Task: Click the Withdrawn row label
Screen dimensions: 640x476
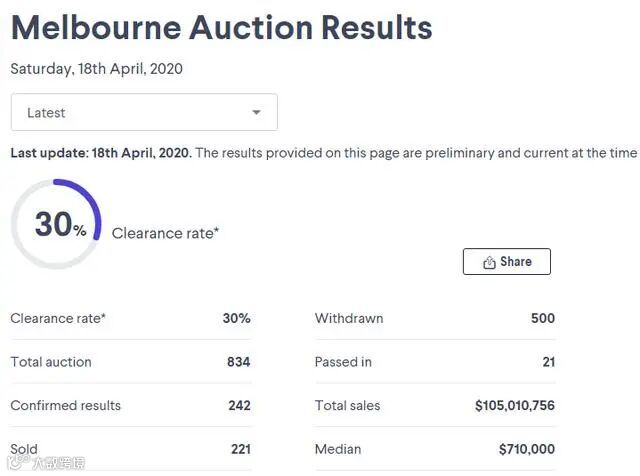Action: [349, 318]
